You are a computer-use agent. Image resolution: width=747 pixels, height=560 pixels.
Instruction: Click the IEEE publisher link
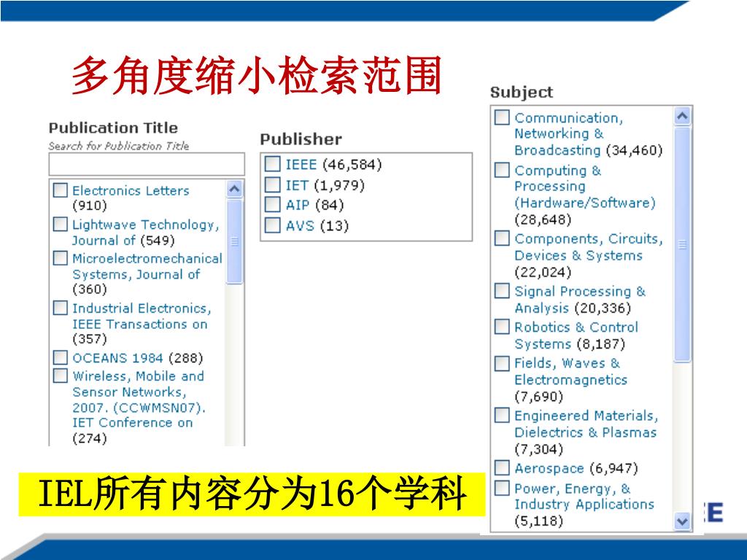tap(301, 164)
